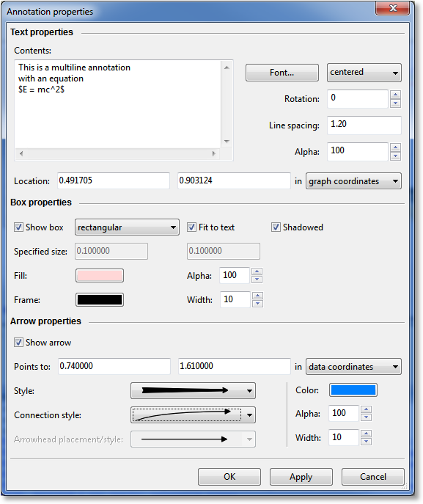Open the Connection style dropdown
Screen dimensions: 423x504
[x=193, y=415]
